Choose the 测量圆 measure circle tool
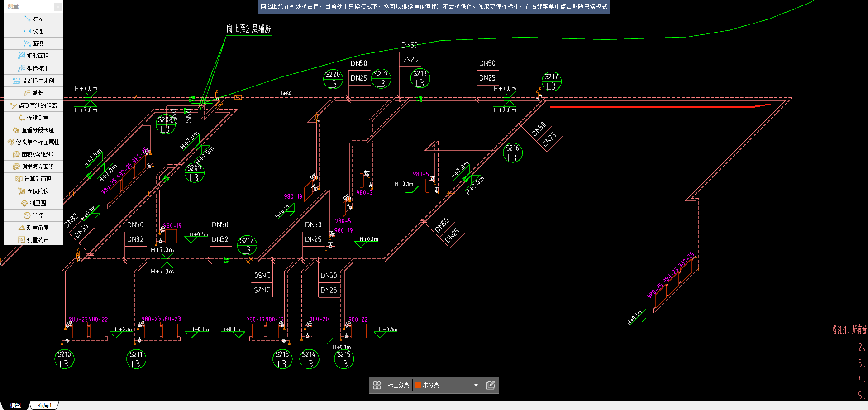This screenshot has width=868, height=410. pyautogui.click(x=33, y=203)
